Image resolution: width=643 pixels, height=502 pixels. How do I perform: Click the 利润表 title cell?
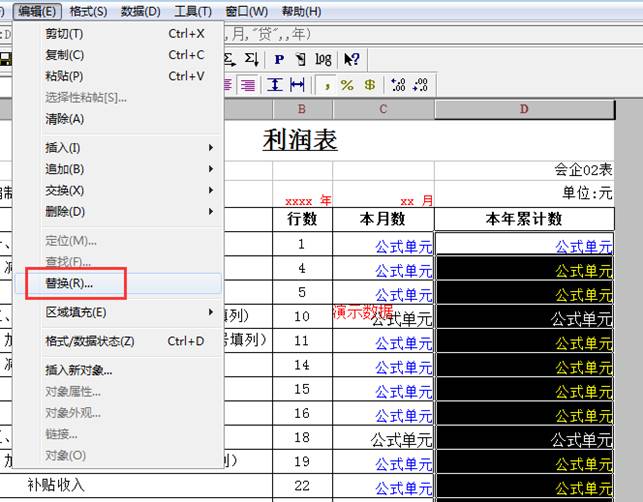point(300,140)
